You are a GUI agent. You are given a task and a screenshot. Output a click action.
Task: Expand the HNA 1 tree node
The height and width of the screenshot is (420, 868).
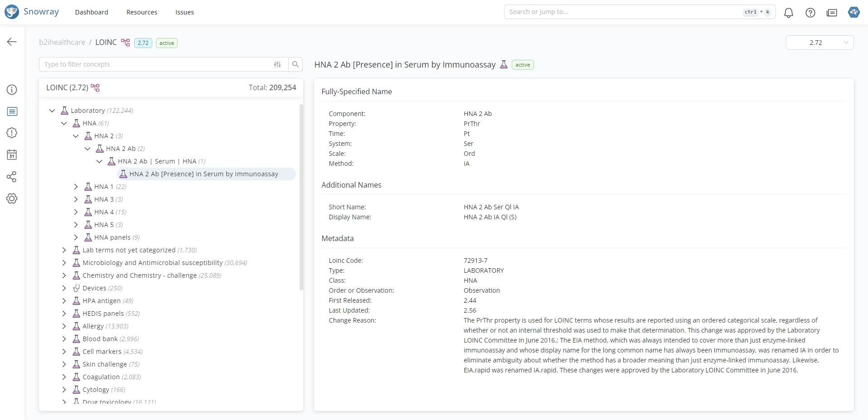click(76, 187)
